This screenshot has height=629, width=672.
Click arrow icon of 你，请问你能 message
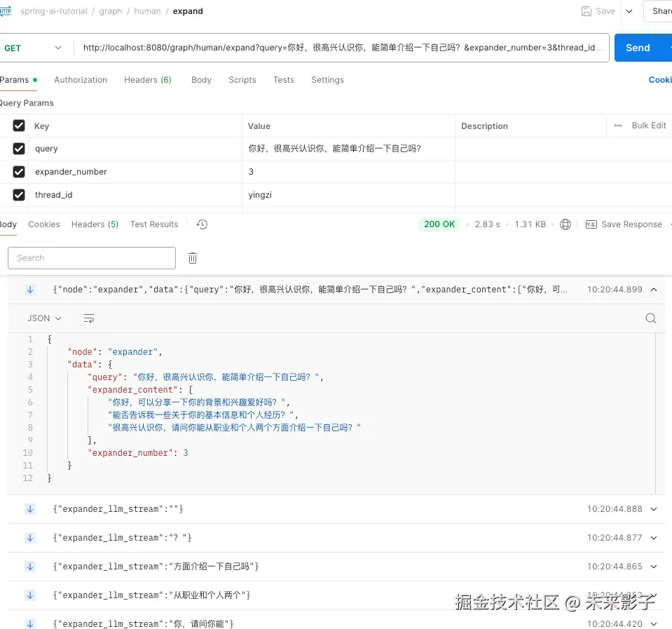[30, 624]
